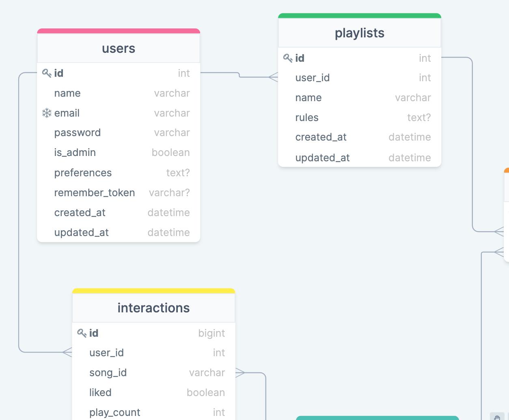Viewport: 509px width, 420px height.
Task: Click the is_admin row in users
Action: coord(75,152)
